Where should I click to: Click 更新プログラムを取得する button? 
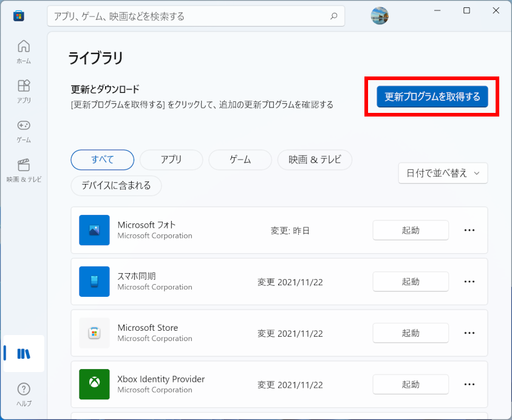432,97
